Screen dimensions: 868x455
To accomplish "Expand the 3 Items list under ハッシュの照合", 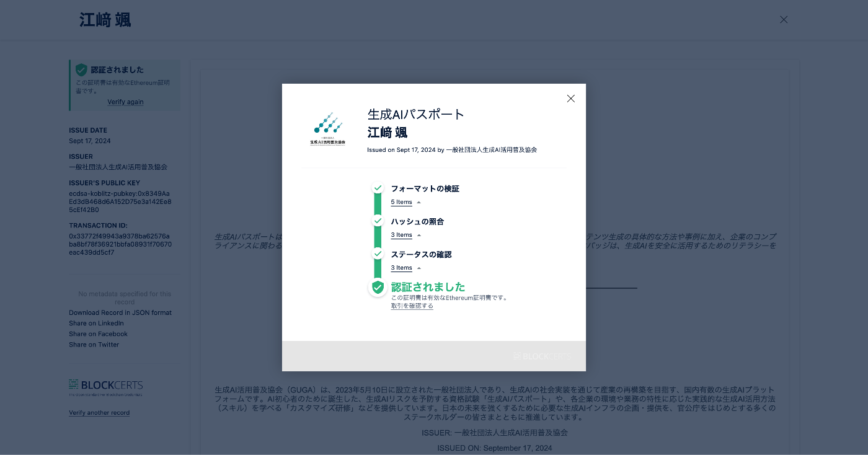I will pyautogui.click(x=402, y=235).
